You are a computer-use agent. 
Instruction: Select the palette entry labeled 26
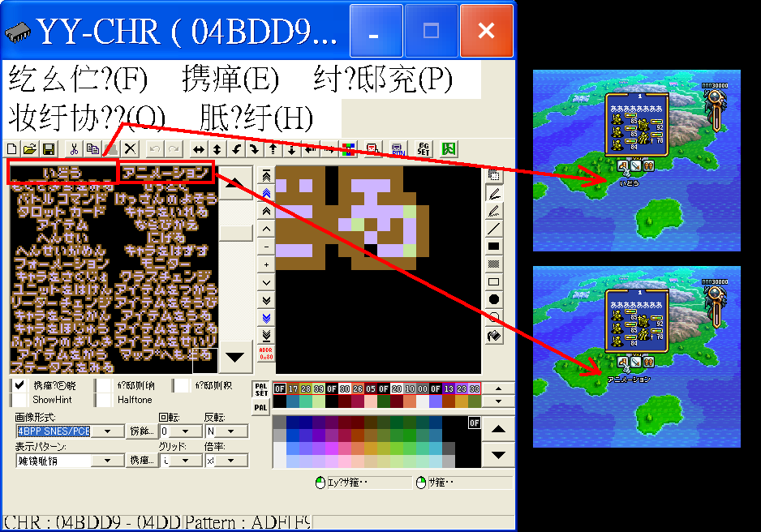point(358,389)
